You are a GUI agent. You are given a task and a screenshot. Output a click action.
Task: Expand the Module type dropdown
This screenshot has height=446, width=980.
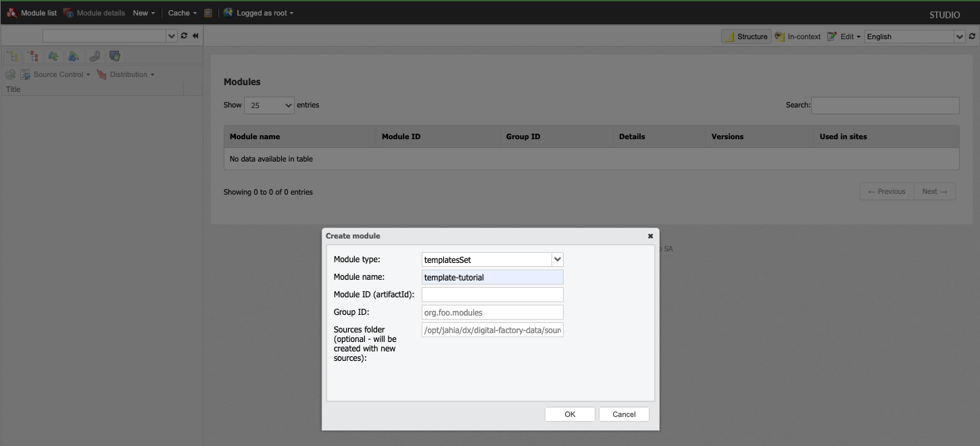point(558,259)
